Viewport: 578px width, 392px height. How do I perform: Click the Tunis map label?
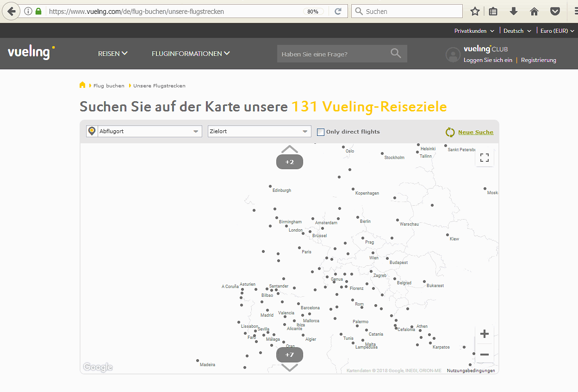tap(348, 338)
